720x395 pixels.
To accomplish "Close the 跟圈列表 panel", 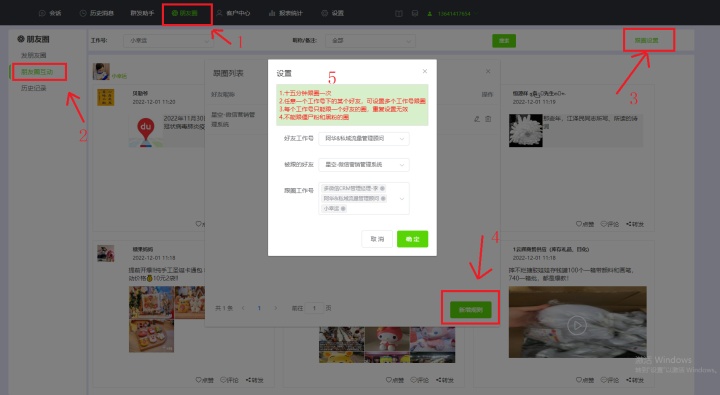I will 488,71.
